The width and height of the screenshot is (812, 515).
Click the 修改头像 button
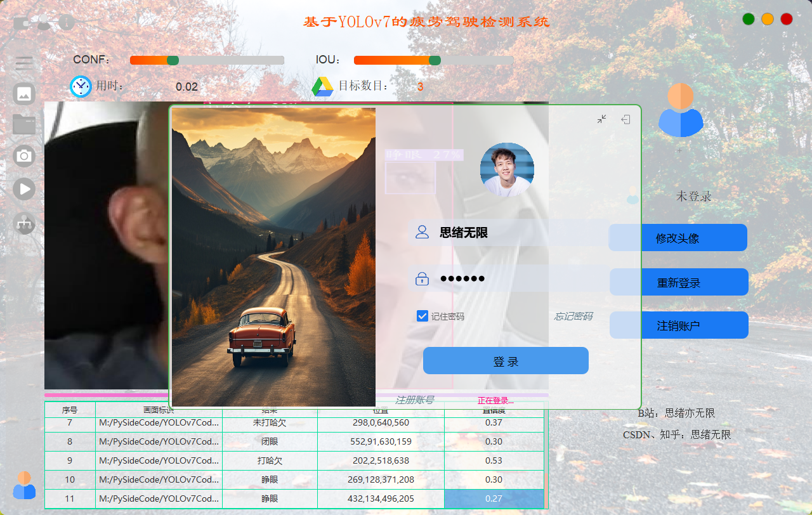(678, 238)
